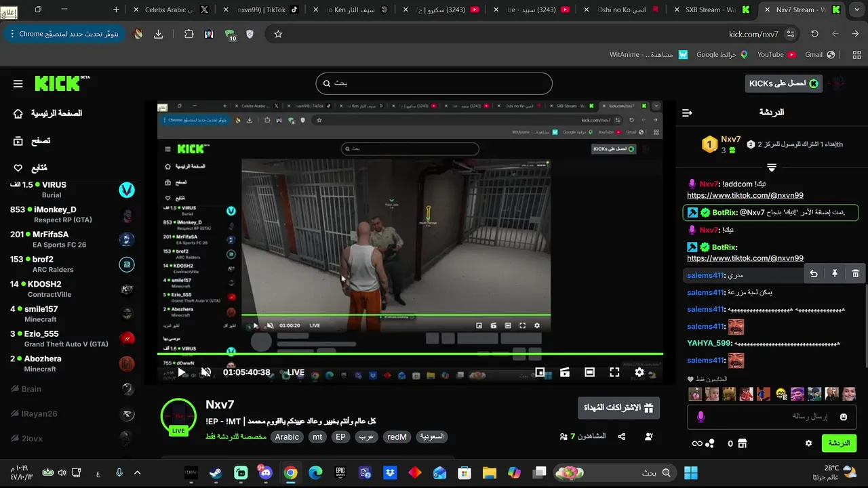Follow Nxv7 with the person icon
Screen dimensions: 868x488
pyautogui.click(x=649, y=436)
